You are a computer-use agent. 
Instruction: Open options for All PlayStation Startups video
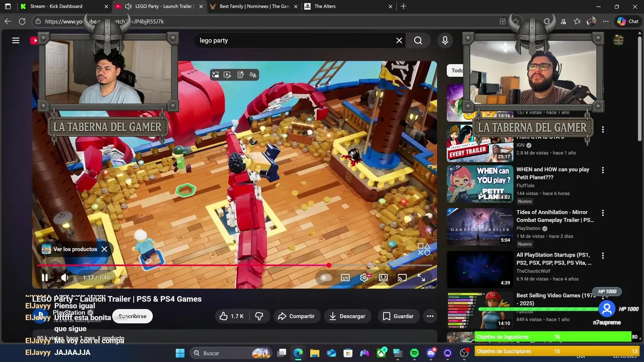(603, 256)
